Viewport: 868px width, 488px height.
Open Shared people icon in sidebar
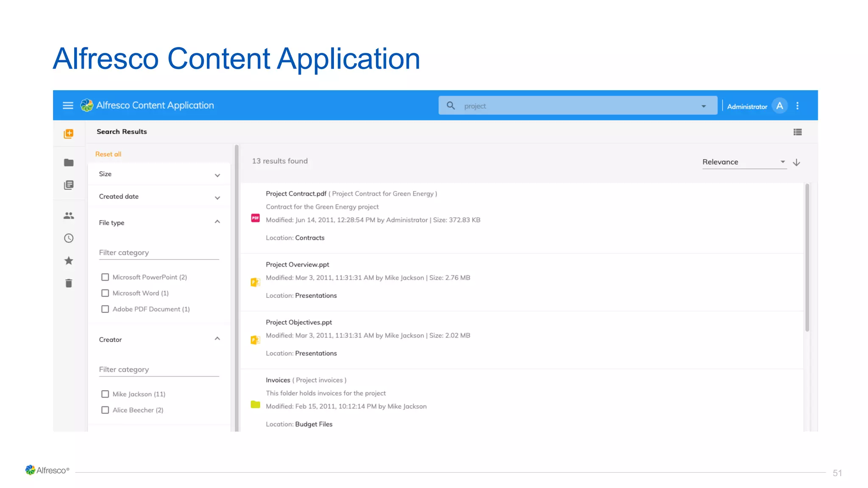69,216
